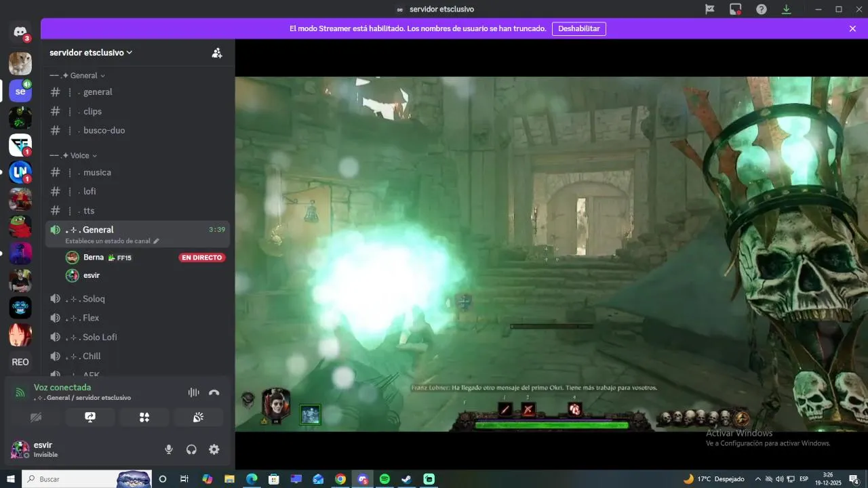
Task: Click Deshabilitar to disable Streamer mode
Action: [x=578, y=28]
